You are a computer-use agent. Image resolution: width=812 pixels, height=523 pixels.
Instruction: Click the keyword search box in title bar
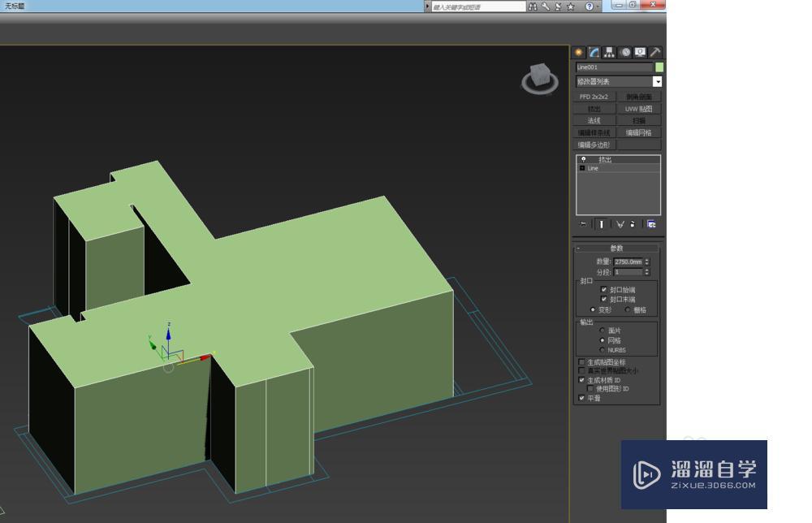[x=478, y=6]
